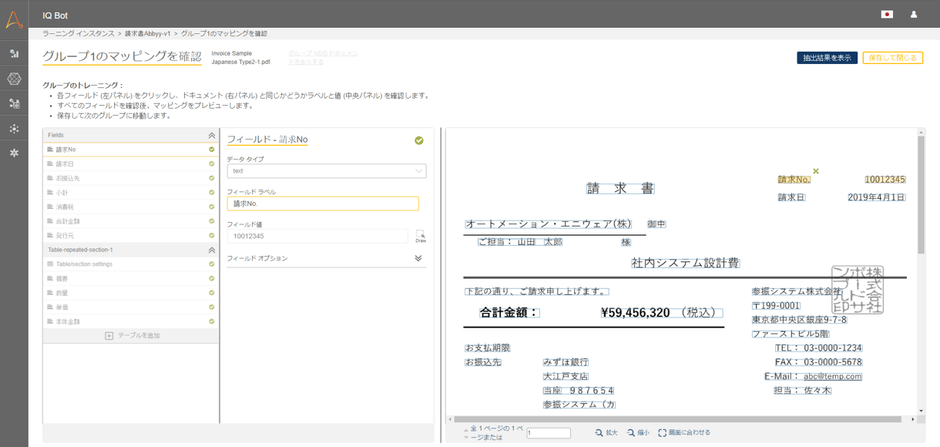Open the user profile icon
This screenshot has width=940, height=447.
tap(913, 14)
